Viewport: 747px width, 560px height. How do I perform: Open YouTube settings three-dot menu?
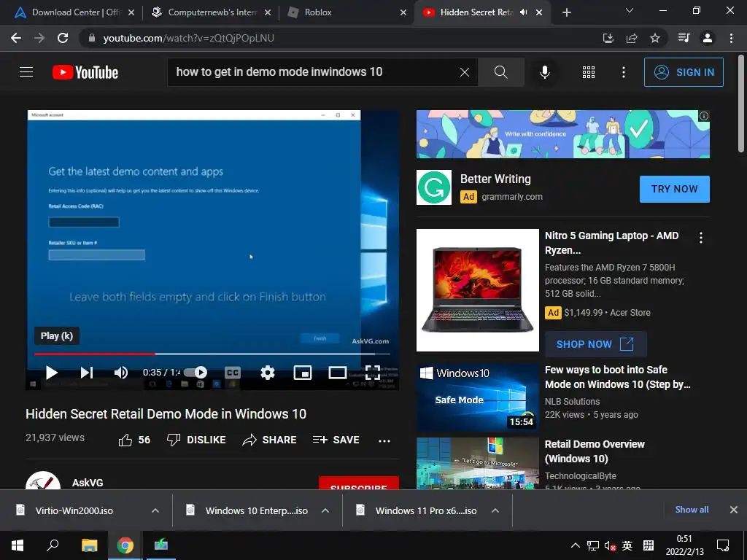click(624, 72)
